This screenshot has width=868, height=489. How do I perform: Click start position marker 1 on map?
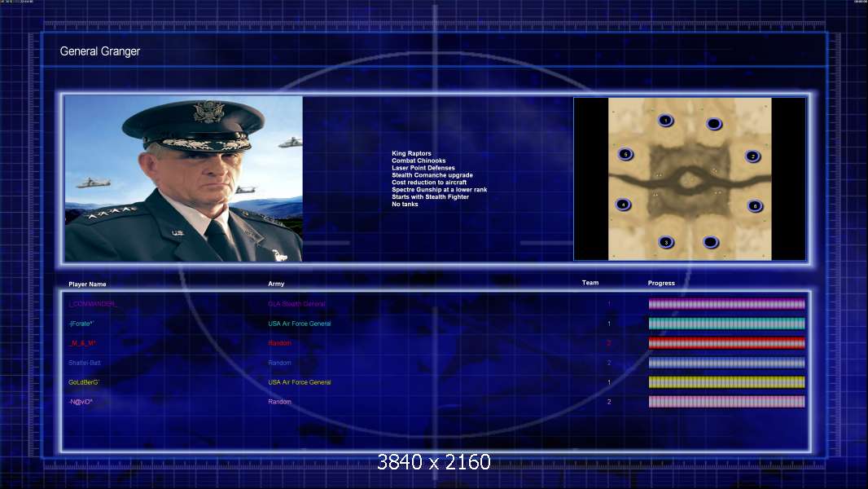[x=665, y=120]
